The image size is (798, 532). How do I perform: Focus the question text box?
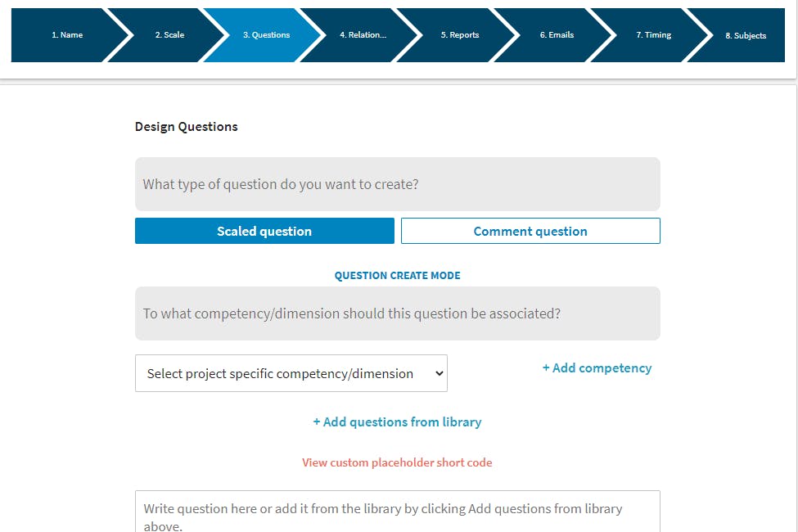[x=397, y=514]
